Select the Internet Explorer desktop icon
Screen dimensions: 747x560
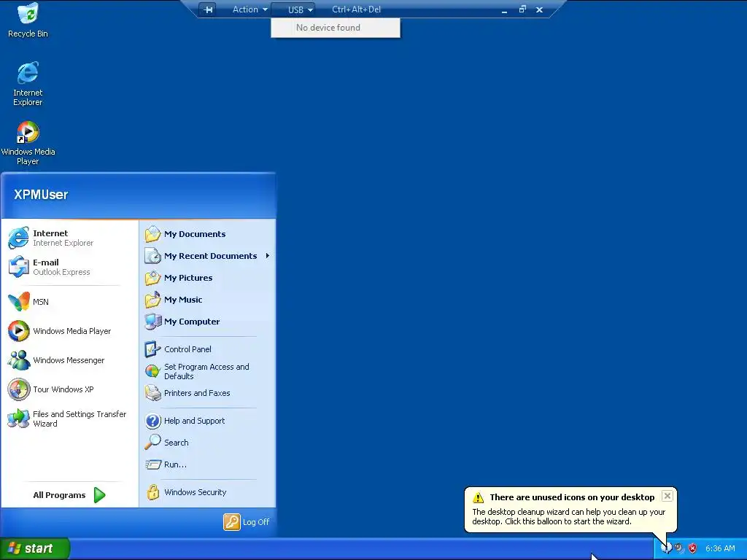[x=28, y=83]
